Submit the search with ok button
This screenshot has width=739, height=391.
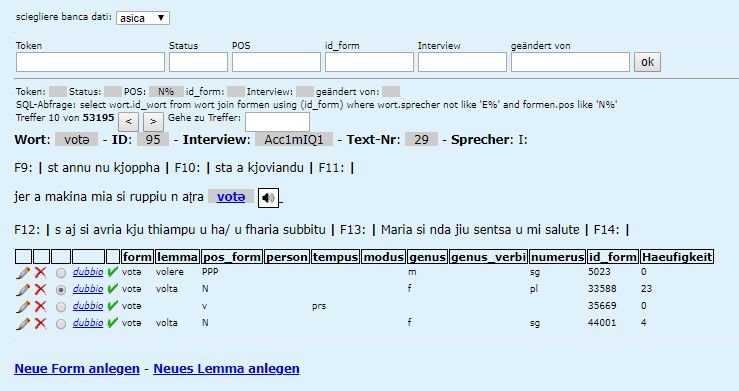click(x=647, y=62)
